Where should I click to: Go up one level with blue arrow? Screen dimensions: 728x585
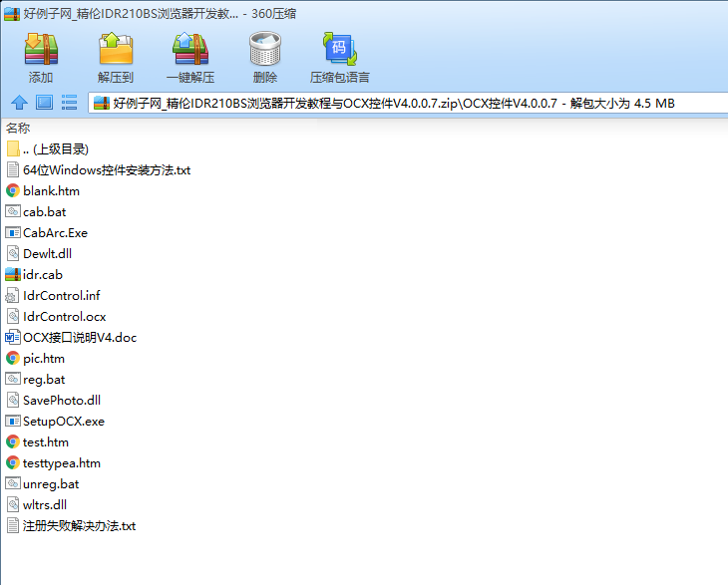(19, 102)
